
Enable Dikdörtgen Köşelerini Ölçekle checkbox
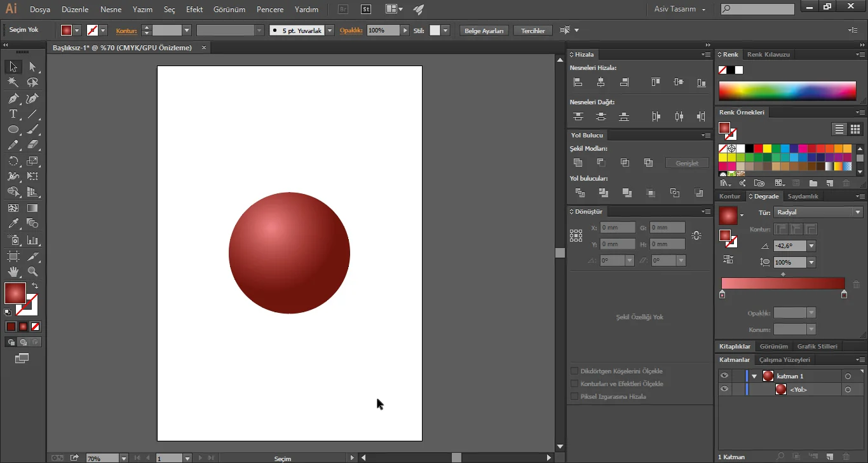pyautogui.click(x=574, y=371)
